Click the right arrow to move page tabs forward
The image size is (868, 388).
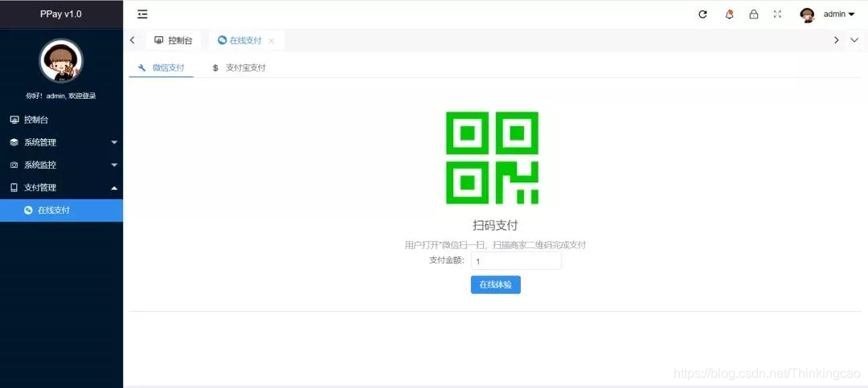pyautogui.click(x=836, y=40)
